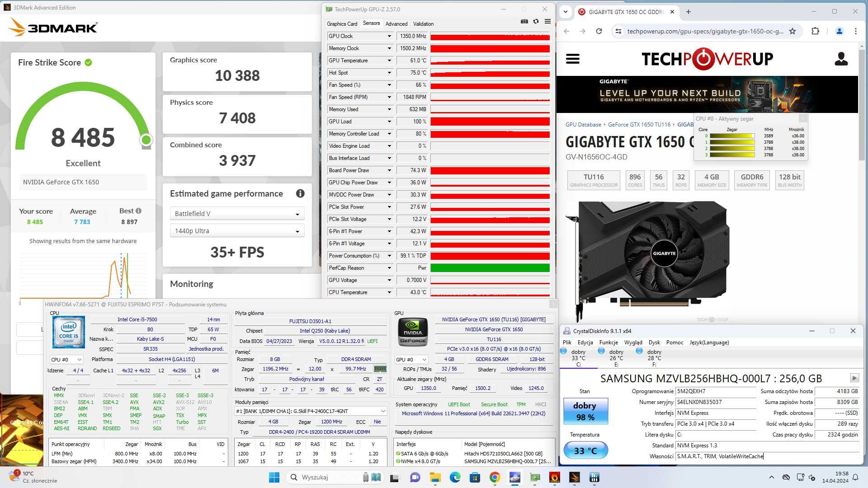
Task: Click the GPU Load red sensor graph
Action: tap(490, 122)
